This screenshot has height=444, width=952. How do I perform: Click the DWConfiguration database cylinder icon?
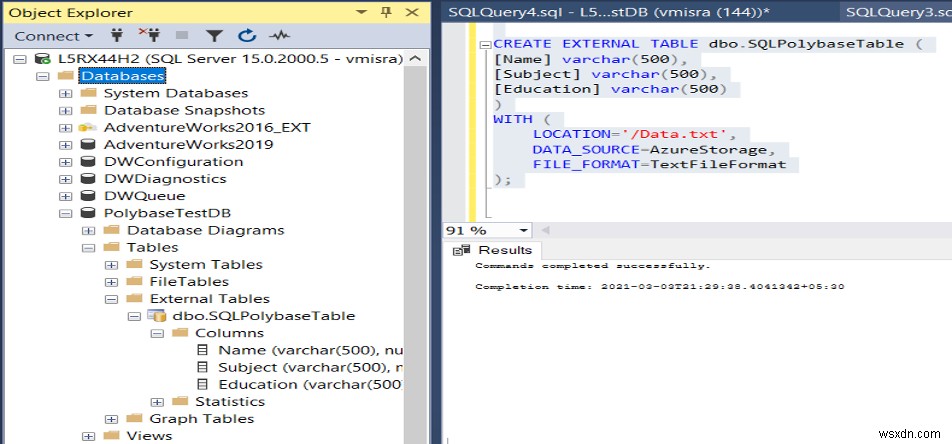[x=89, y=162]
